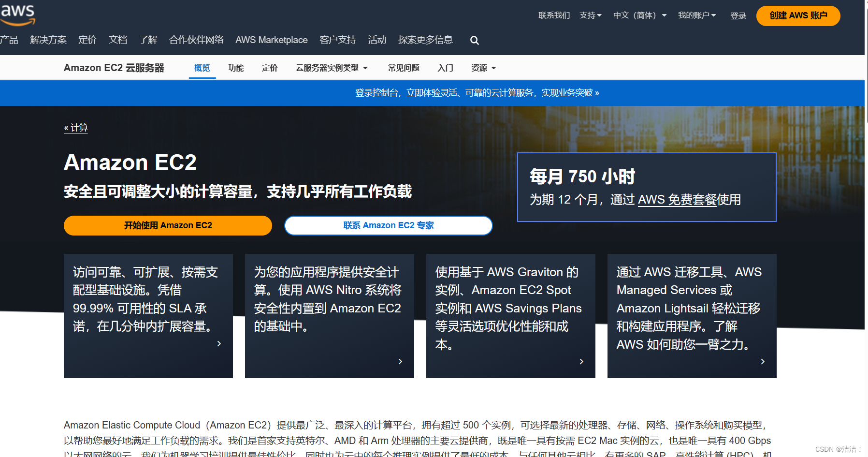
Task: Click 创建 AWS 账户 button
Action: (798, 16)
